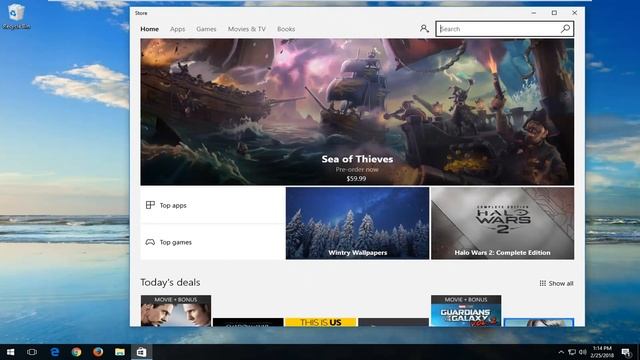This screenshot has width=640, height=360.
Task: Click Show all for Today's deals
Action: (556, 283)
